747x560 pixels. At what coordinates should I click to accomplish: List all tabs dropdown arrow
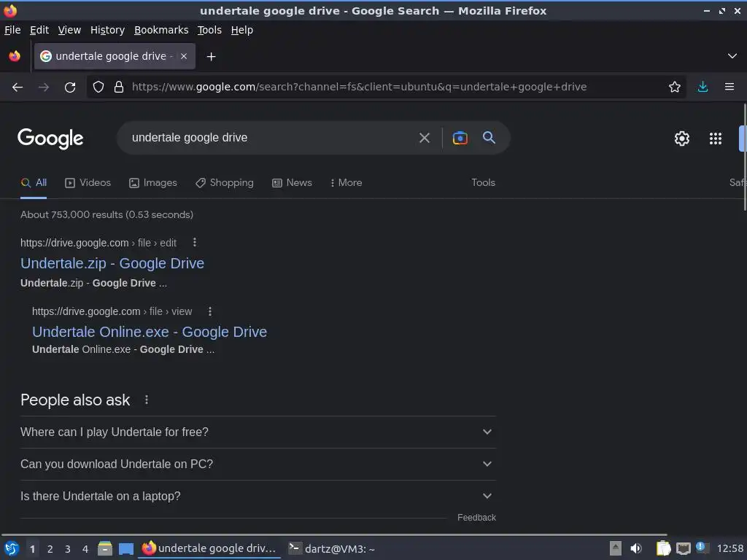(x=732, y=56)
